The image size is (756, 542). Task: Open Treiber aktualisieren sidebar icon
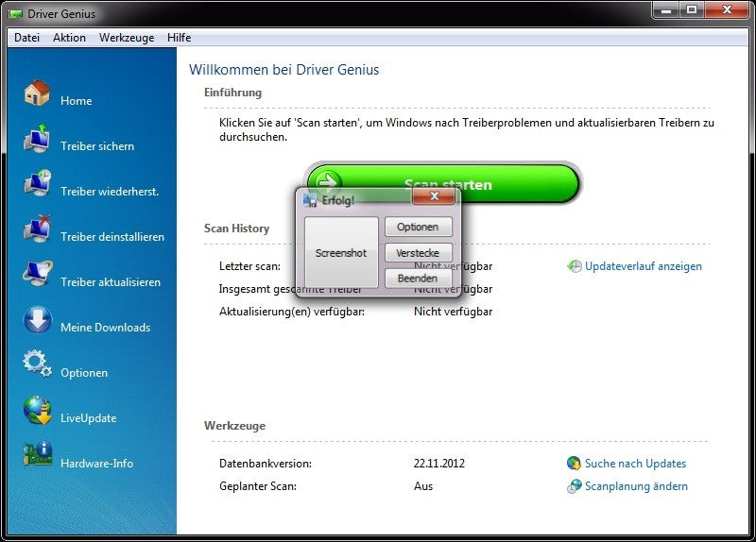pyautogui.click(x=37, y=274)
